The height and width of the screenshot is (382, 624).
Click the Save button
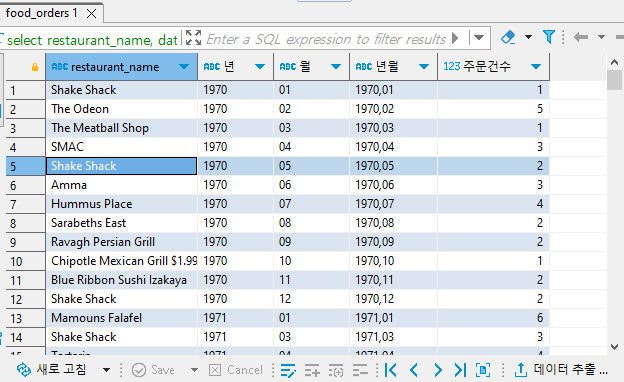point(153,370)
